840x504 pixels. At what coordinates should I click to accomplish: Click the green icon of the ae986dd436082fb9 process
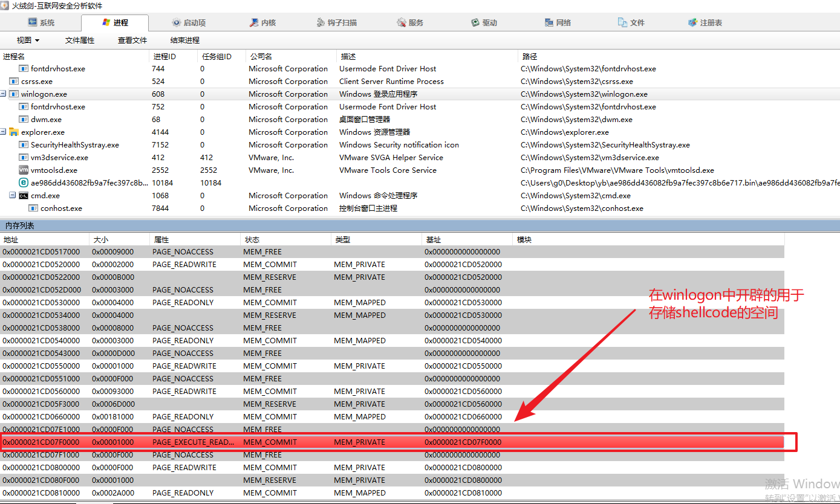(24, 183)
